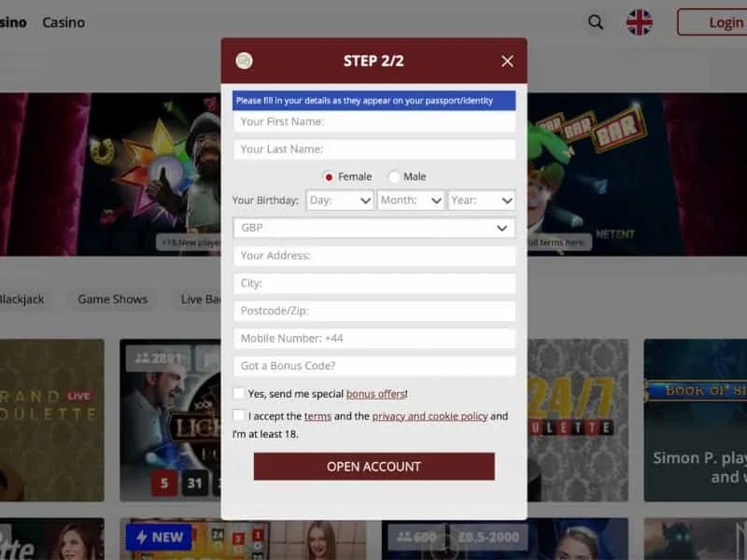747x560 pixels.
Task: Click the City input field
Action: pyautogui.click(x=374, y=284)
